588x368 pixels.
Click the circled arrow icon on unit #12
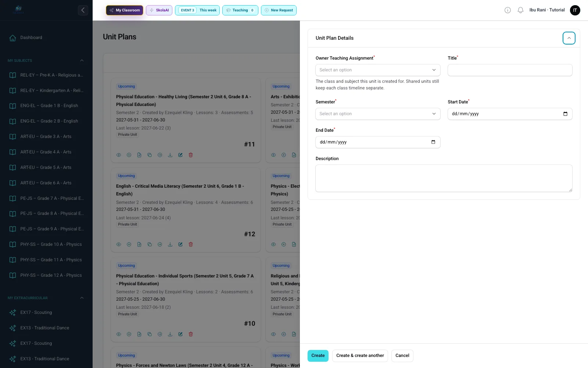(x=160, y=244)
